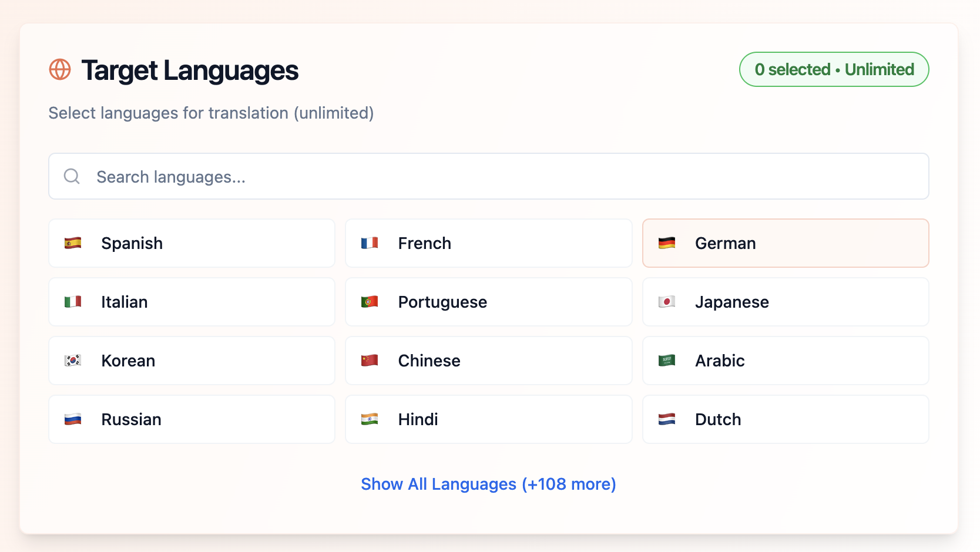Choose Hindi for translation
This screenshot has height=552, width=980.
tap(489, 419)
